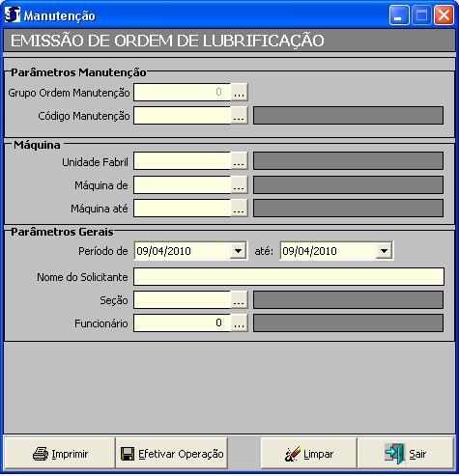459x476 pixels.
Task: Browse Seção with ellipsis button
Action: click(239, 300)
